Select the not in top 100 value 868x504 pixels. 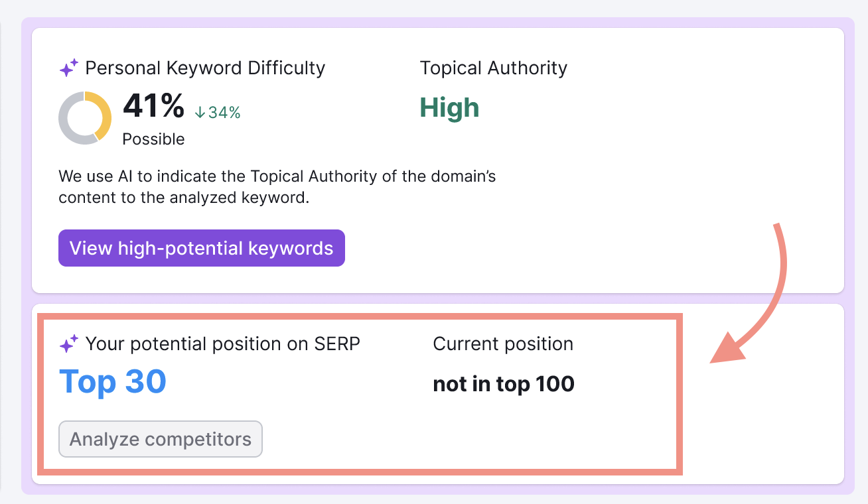[x=503, y=384]
